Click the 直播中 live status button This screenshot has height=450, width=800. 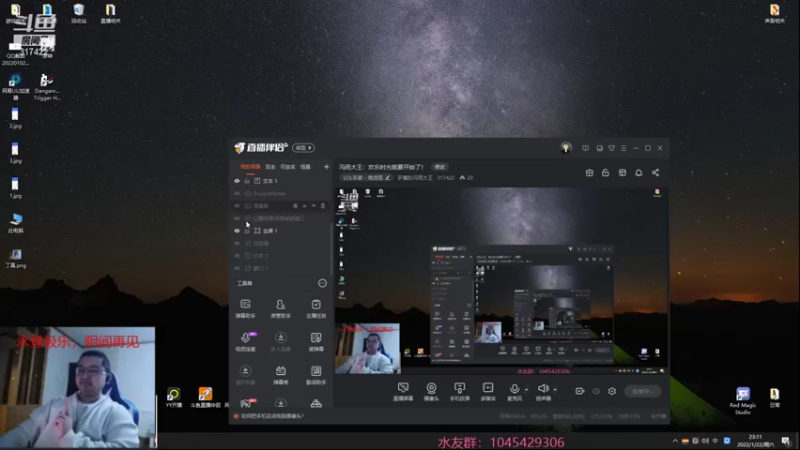642,391
